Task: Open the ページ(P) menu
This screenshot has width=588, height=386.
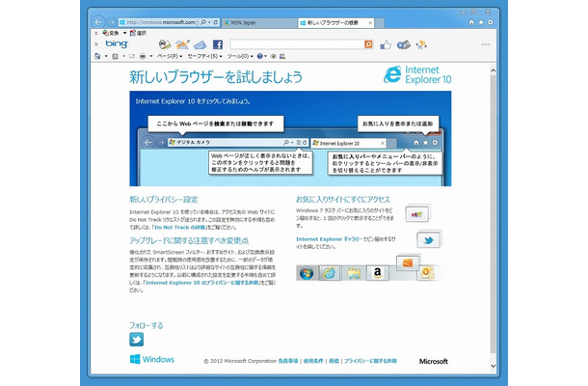Action: click(x=170, y=56)
